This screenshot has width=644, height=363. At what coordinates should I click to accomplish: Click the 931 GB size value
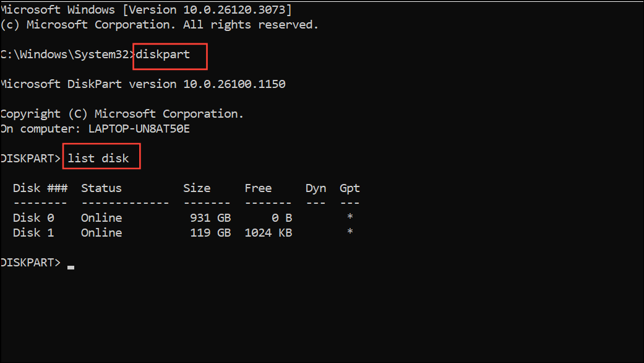click(x=210, y=217)
